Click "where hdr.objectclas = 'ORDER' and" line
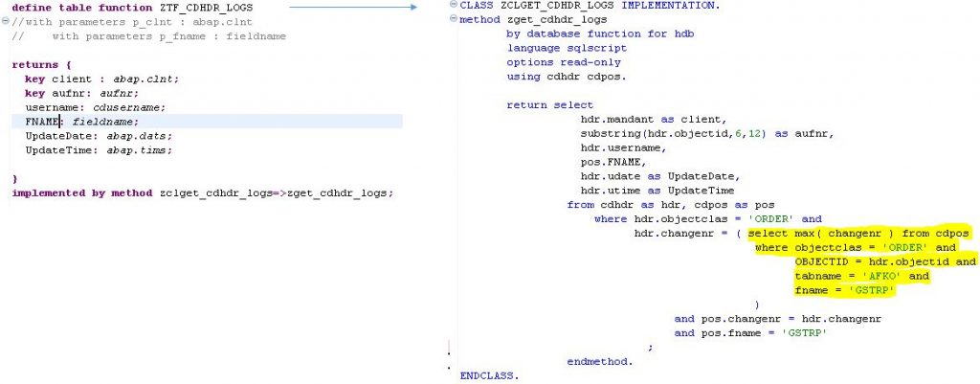Viewport: 980px width, 384px height. coord(707,219)
